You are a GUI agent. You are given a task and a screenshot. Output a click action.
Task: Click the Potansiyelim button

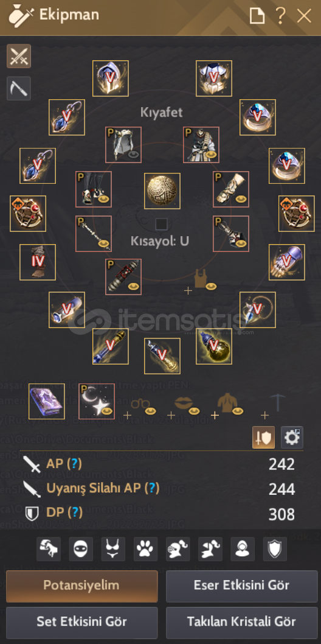(x=81, y=586)
